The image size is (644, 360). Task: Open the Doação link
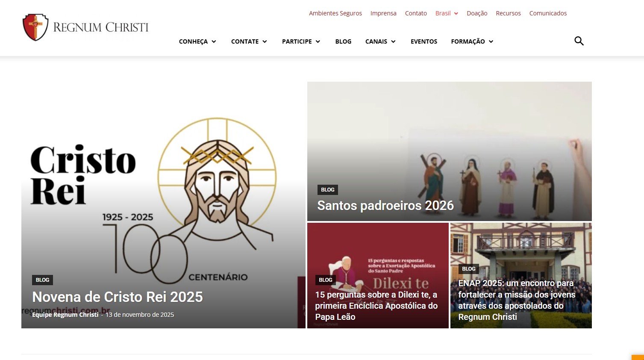(477, 13)
